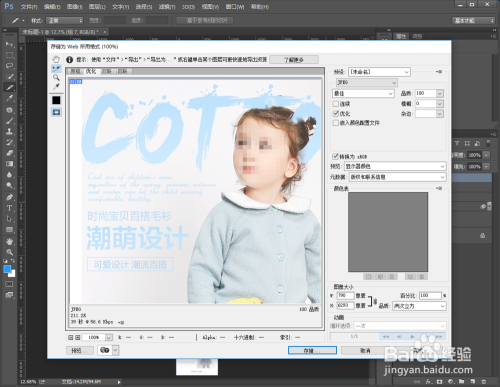Click the image width W input field
This screenshot has height=387, width=500.
[345, 295]
